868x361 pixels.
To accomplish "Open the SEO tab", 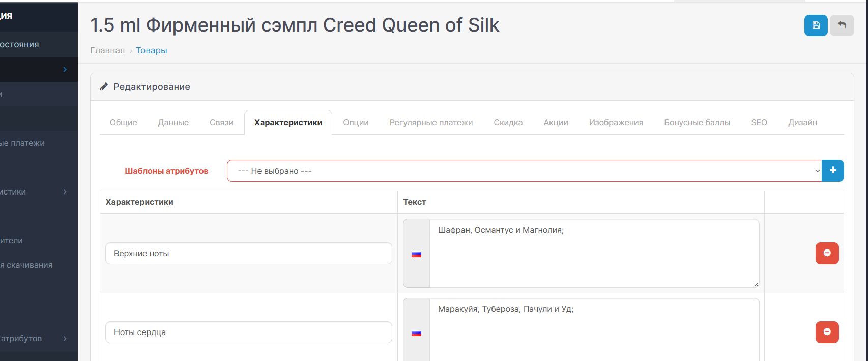I will click(x=759, y=123).
